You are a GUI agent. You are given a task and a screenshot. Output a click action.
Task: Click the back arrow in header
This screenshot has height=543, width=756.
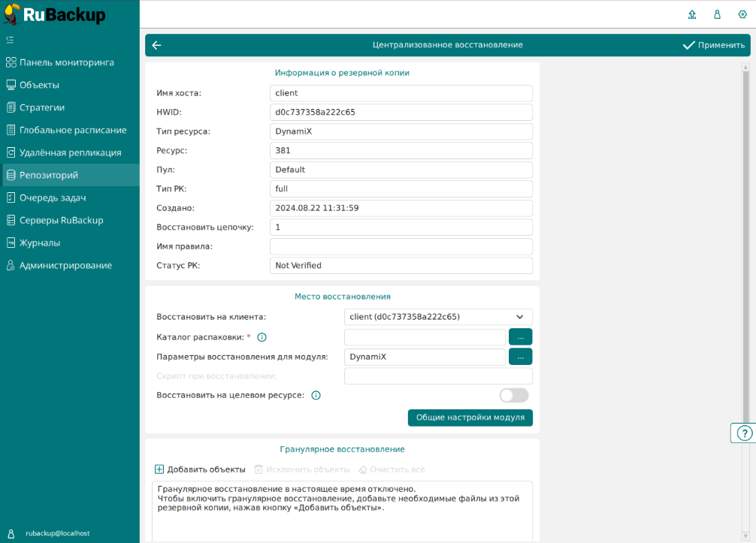pos(156,45)
